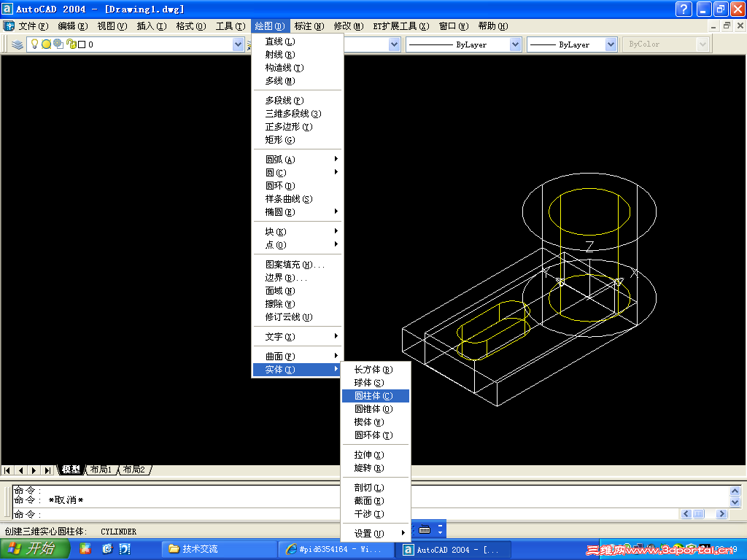Screen dimensions: 747x560
Task: Expand the 圆弧(A) submenu
Action: (298, 160)
